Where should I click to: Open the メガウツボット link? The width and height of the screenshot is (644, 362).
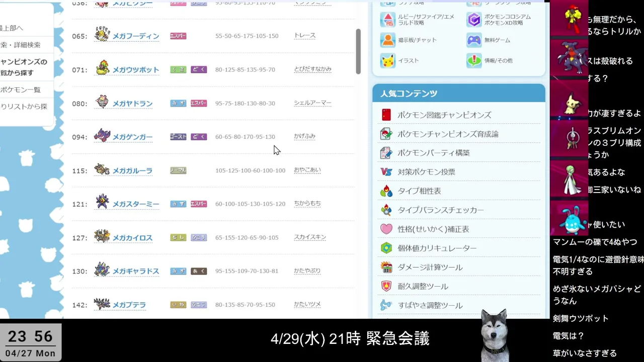(136, 70)
